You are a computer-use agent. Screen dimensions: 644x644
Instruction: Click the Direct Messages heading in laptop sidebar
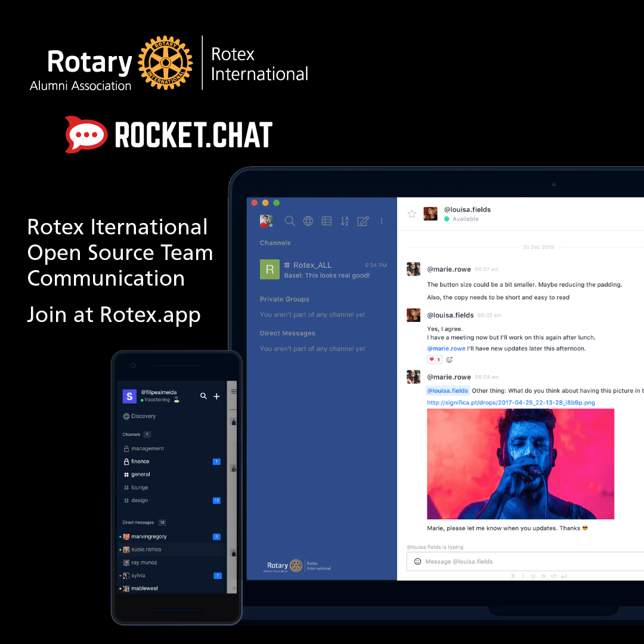pyautogui.click(x=287, y=333)
